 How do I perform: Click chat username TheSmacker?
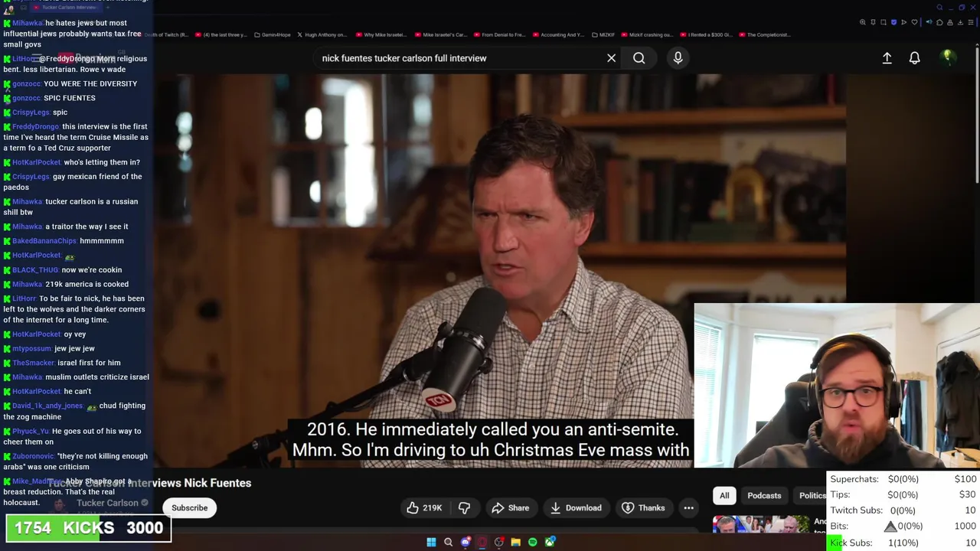[x=34, y=363]
